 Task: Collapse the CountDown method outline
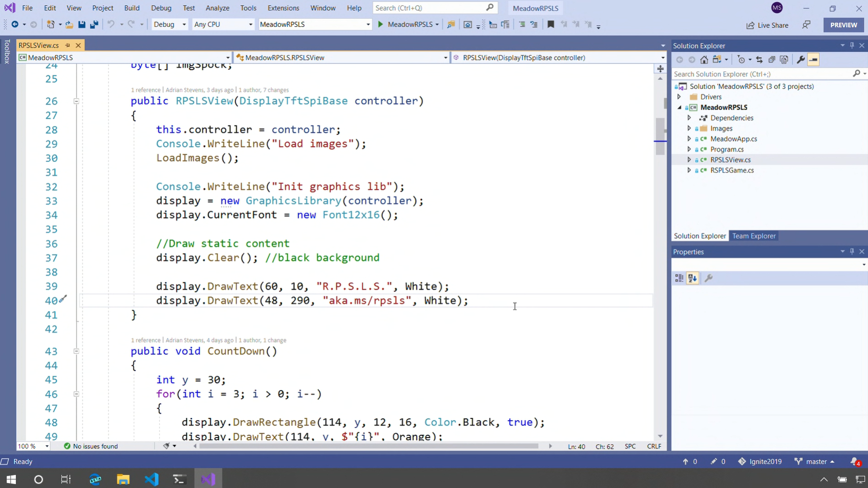click(76, 351)
